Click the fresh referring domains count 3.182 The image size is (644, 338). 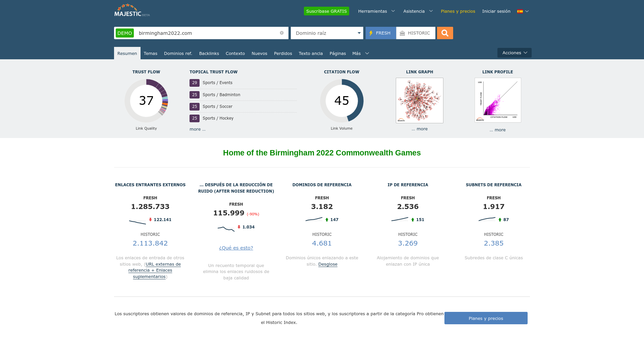point(322,207)
